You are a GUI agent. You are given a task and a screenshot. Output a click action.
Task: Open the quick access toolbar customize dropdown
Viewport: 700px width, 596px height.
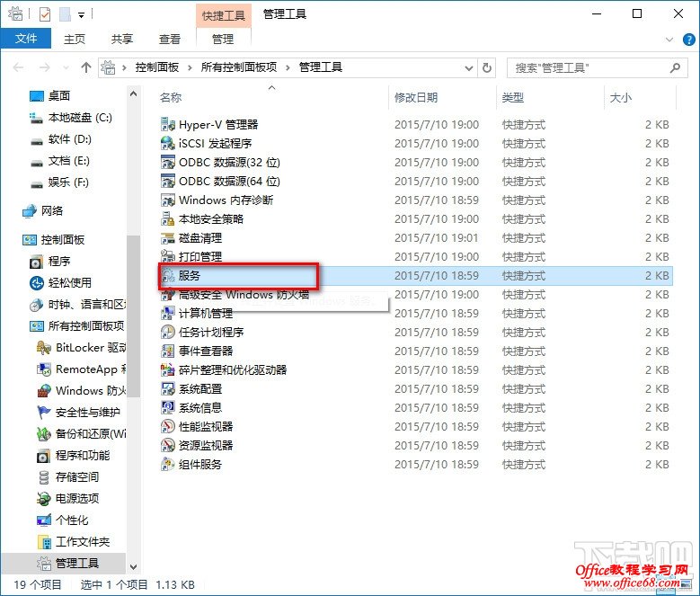(x=81, y=15)
